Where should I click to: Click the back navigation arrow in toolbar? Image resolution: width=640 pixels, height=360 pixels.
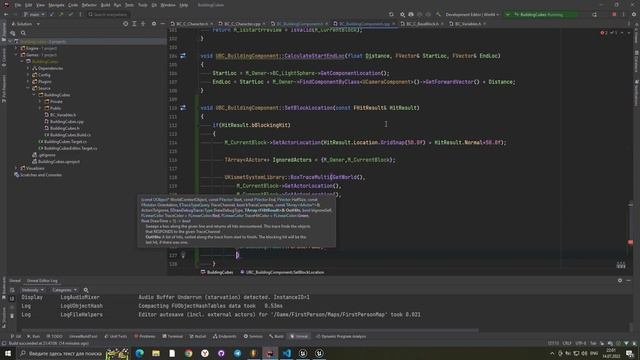pos(6,14)
